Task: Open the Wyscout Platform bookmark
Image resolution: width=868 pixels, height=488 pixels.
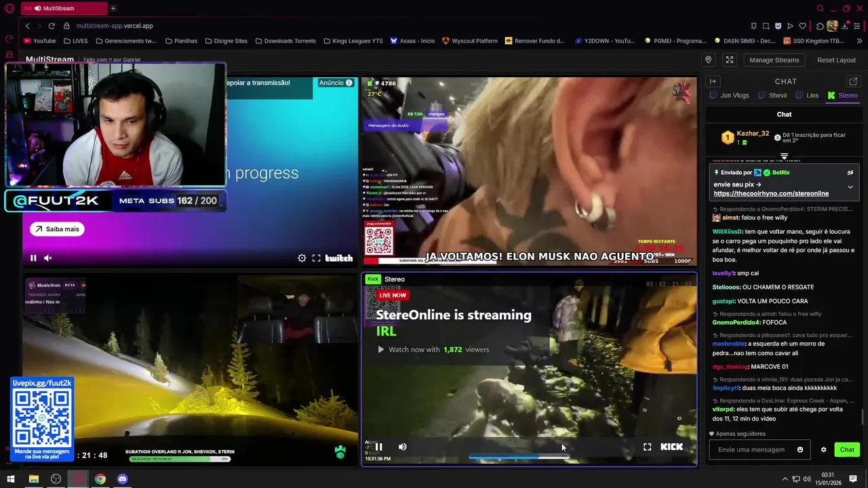Action: pos(469,41)
